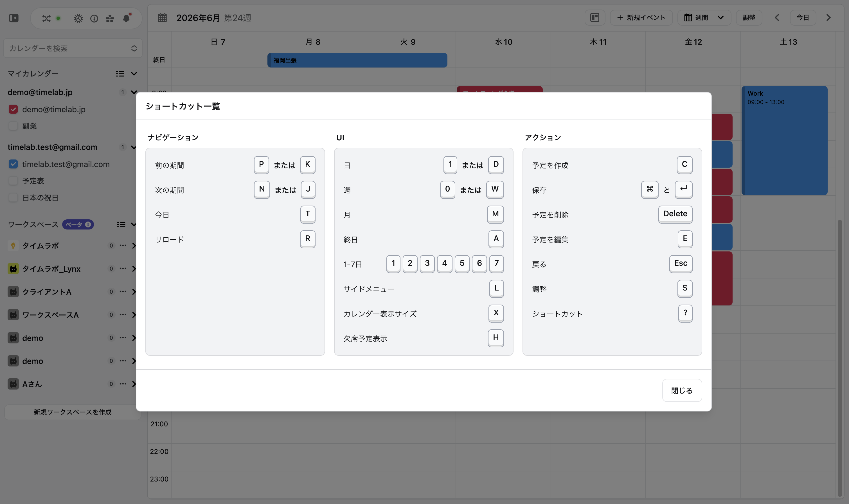The height and width of the screenshot is (504, 849).
Task: Click the ベータ info badge
Action: (78, 224)
